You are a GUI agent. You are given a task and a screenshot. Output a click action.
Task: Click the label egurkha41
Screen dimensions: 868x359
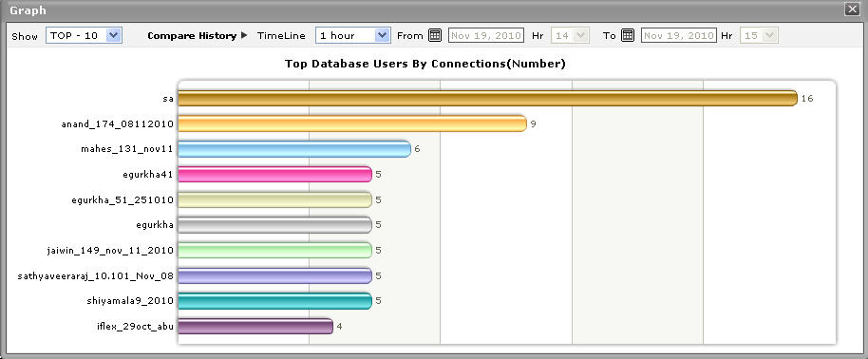tap(148, 175)
